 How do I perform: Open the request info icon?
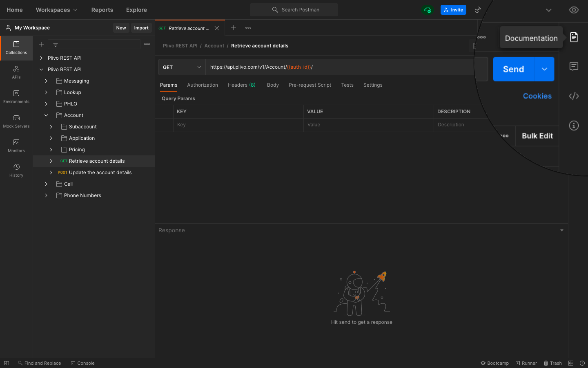[x=574, y=126]
